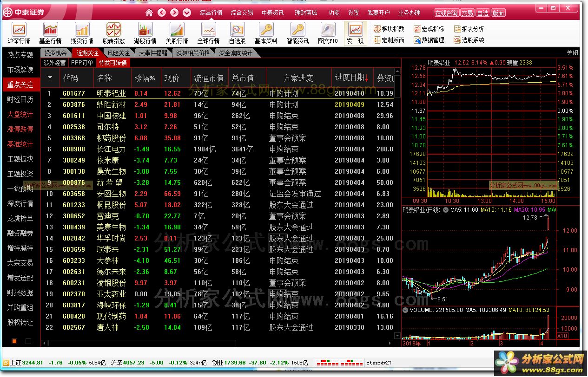Click 版面 button in title bar

pyautogui.click(x=498, y=13)
